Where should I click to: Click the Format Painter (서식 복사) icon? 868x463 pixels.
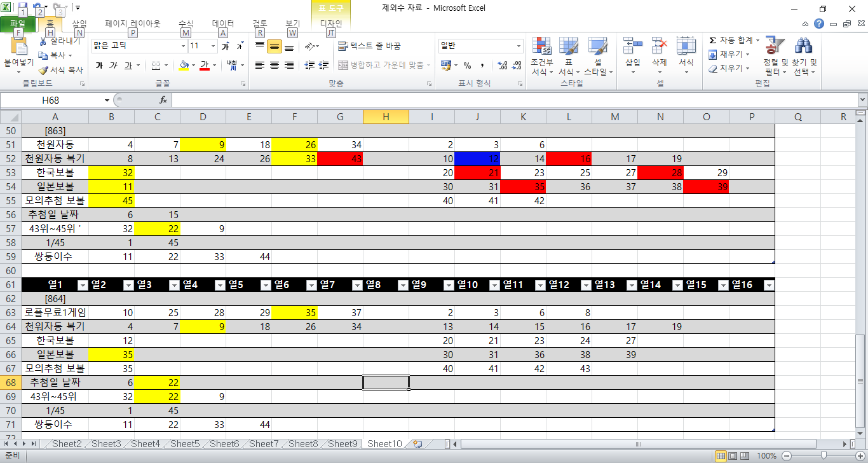(x=43, y=71)
